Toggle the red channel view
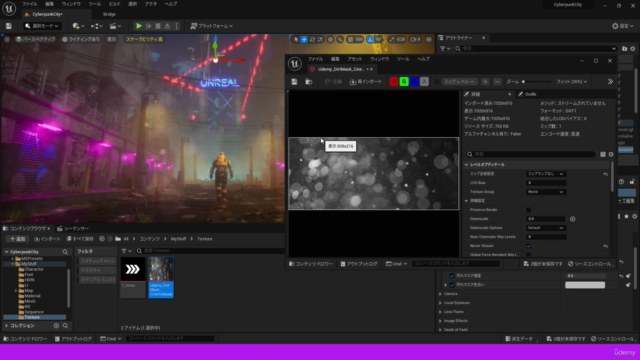Image resolution: width=640 pixels, height=360 pixels. (393, 82)
